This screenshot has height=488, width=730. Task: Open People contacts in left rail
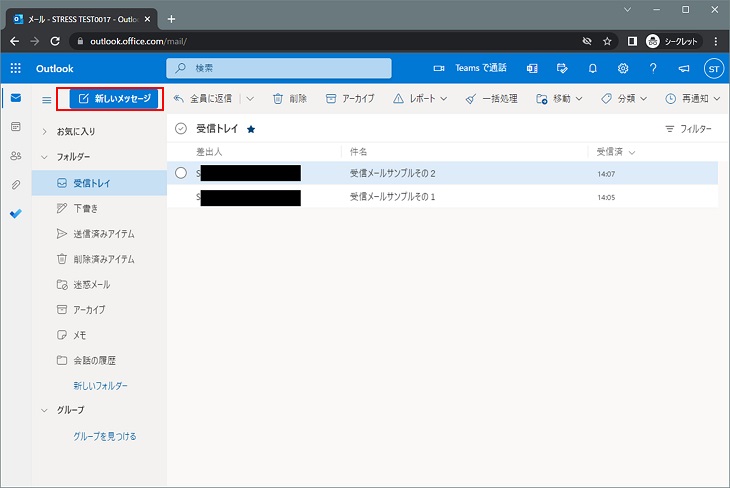16,156
